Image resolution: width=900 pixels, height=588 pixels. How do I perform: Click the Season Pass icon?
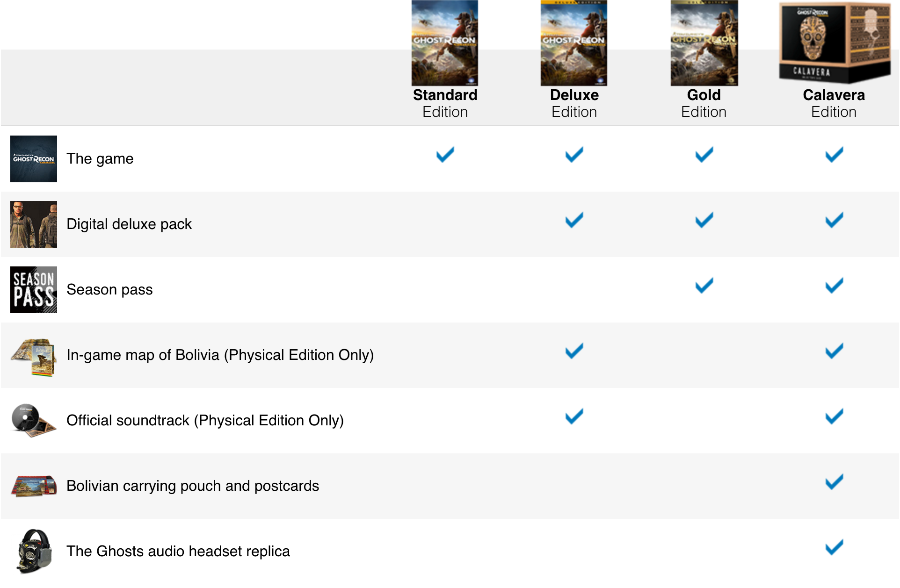pos(34,290)
